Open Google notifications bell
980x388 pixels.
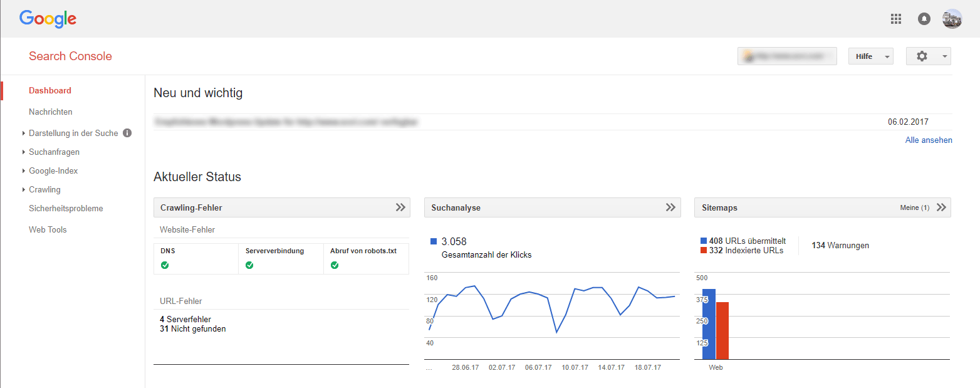pyautogui.click(x=924, y=19)
